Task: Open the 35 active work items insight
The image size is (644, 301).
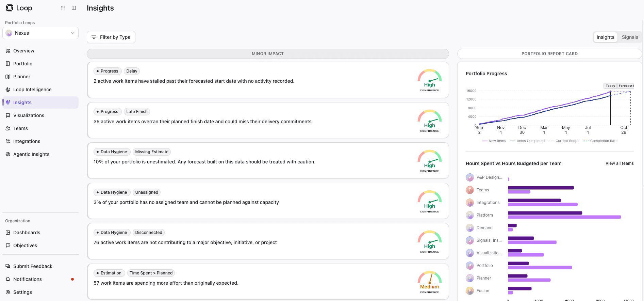Action: point(268,120)
